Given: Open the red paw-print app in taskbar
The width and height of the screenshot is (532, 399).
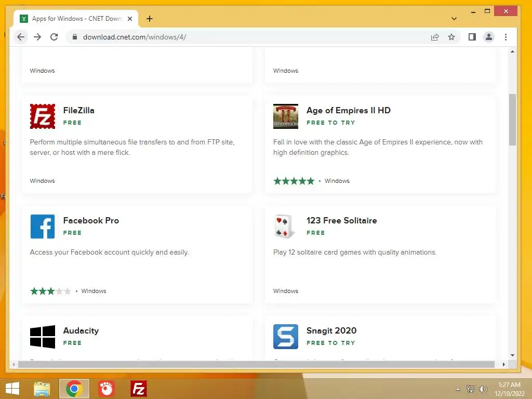Looking at the screenshot, I should point(107,389).
